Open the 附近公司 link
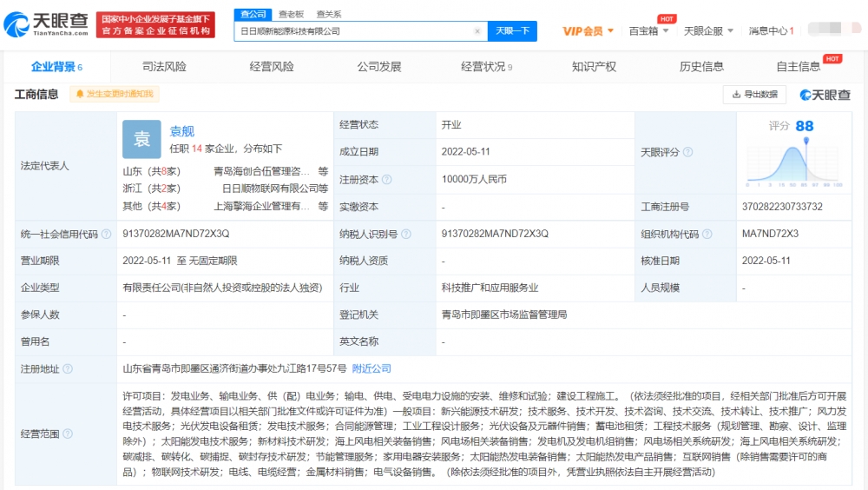This screenshot has height=490, width=868. click(372, 368)
